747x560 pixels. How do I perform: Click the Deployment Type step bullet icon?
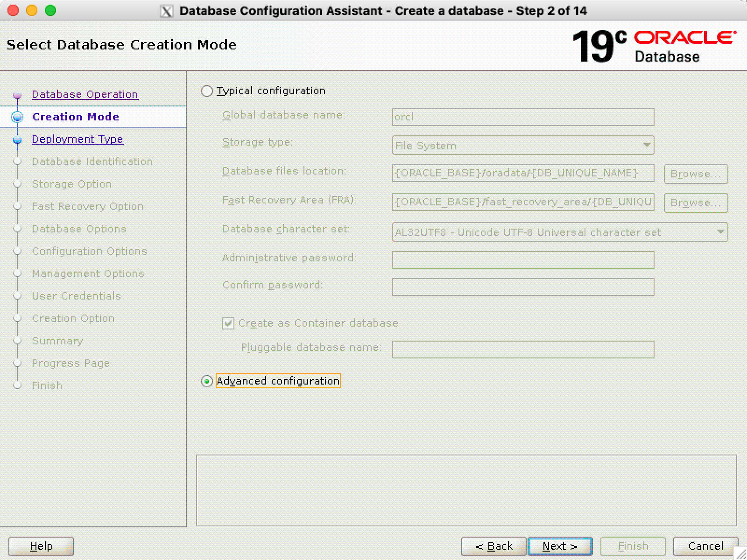(x=17, y=140)
